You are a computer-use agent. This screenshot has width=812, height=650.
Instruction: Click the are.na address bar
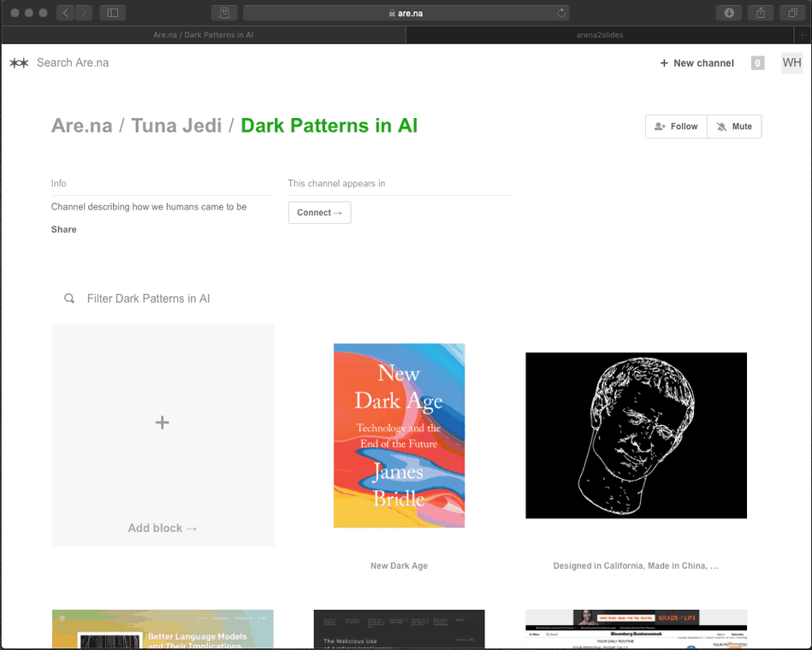[x=406, y=13]
